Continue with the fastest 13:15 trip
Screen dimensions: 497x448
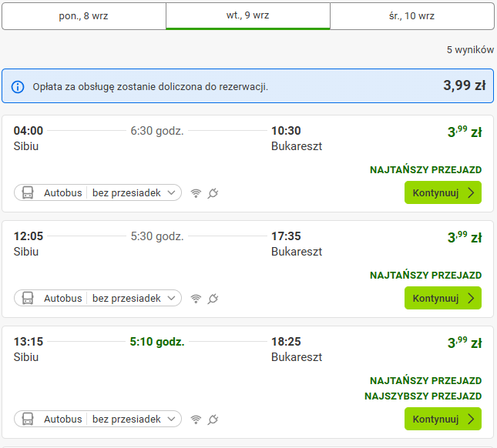coord(443,419)
